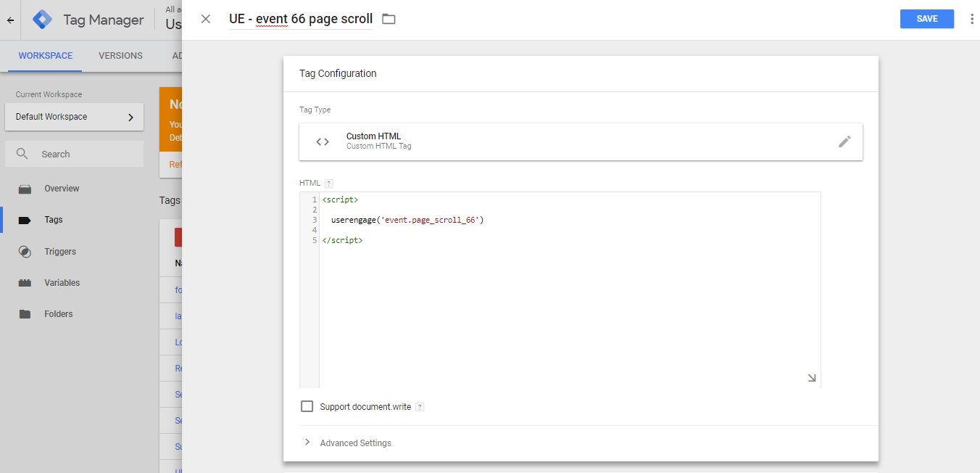Click the back arrow in Tag Manager header
Image resolution: width=980 pixels, height=473 pixels.
pos(10,20)
